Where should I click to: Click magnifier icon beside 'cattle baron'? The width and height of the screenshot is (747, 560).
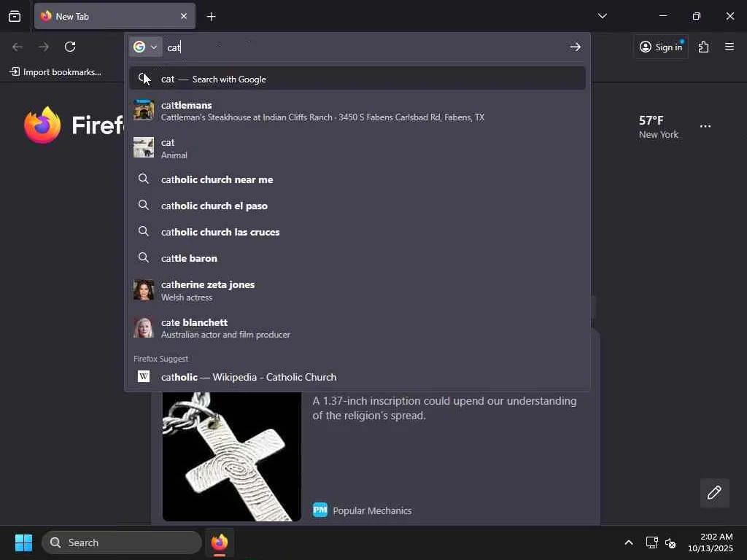point(144,257)
